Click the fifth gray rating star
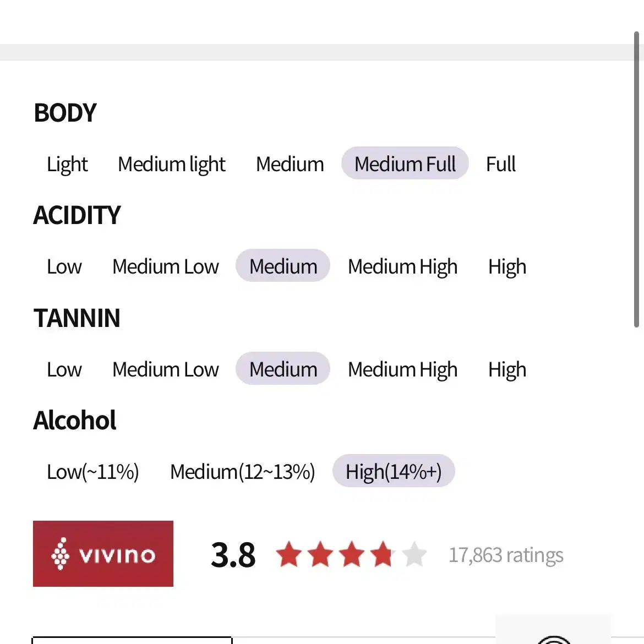 point(414,554)
